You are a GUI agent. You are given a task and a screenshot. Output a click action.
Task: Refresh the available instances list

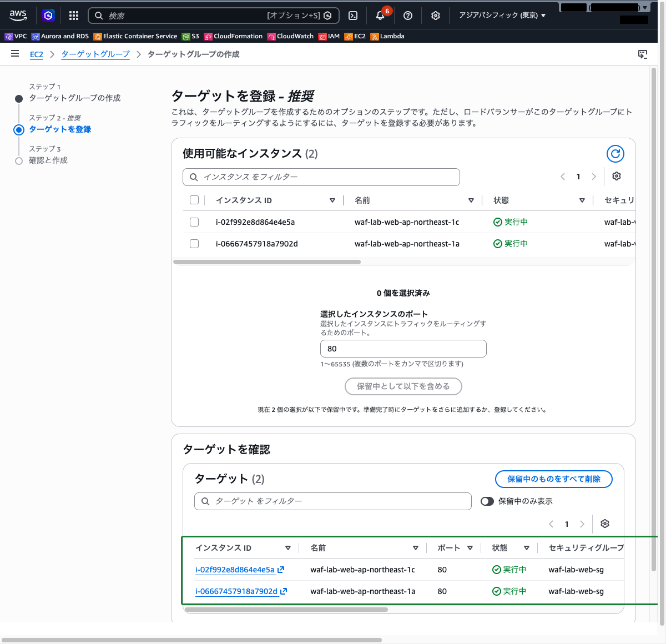click(x=615, y=154)
